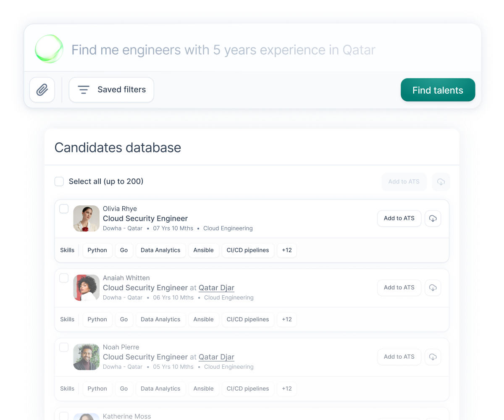Open Olivia Rhye's profile photo

87,218
